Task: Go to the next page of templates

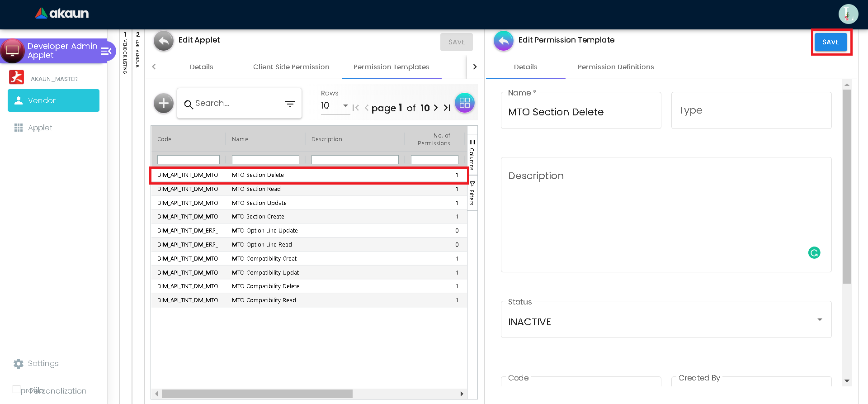Action: pos(436,108)
